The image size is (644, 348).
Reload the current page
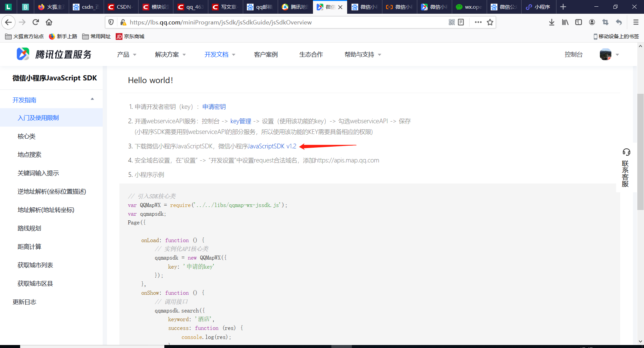tap(36, 22)
